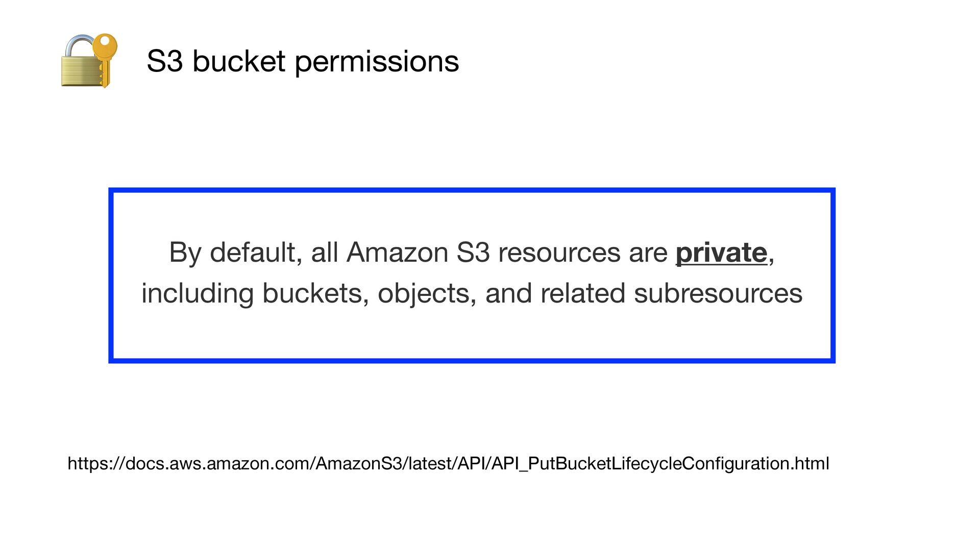This screenshot has height=551, width=980.
Task: Click the underlined bold word "private"
Action: tap(721, 252)
